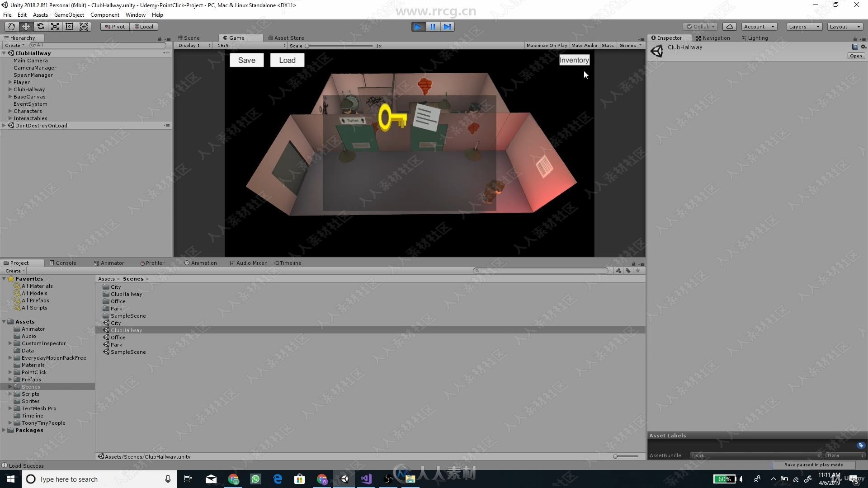The image size is (868, 488).
Task: Click the Save button in game view
Action: click(x=246, y=60)
